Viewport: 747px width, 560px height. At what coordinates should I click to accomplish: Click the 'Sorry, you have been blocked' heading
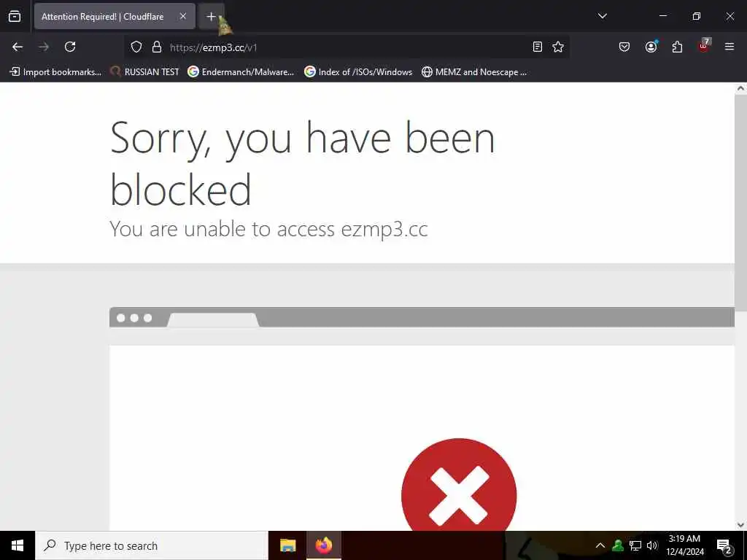pos(302,163)
